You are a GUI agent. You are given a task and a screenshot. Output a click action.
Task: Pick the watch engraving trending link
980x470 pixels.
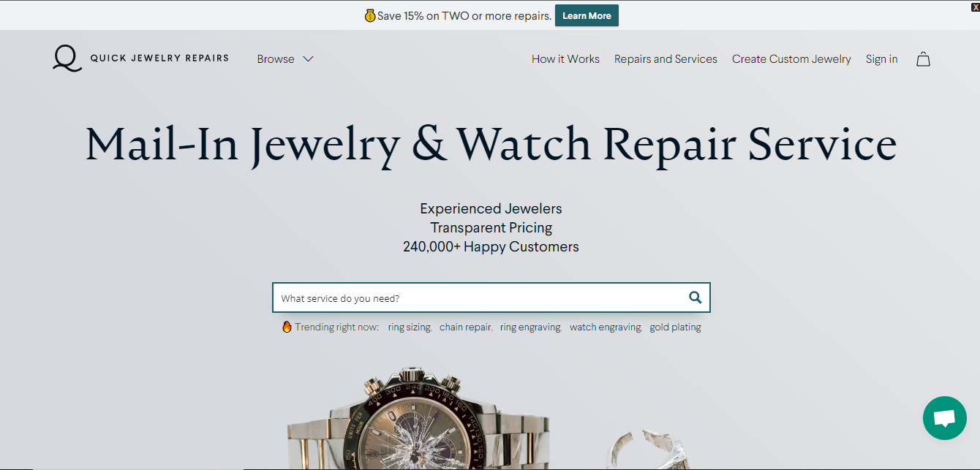tap(606, 327)
